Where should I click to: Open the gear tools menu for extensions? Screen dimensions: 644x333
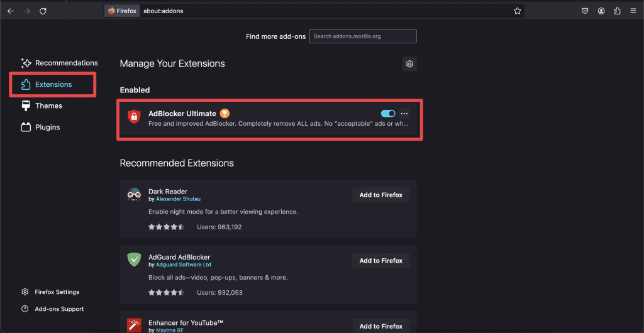coord(409,63)
